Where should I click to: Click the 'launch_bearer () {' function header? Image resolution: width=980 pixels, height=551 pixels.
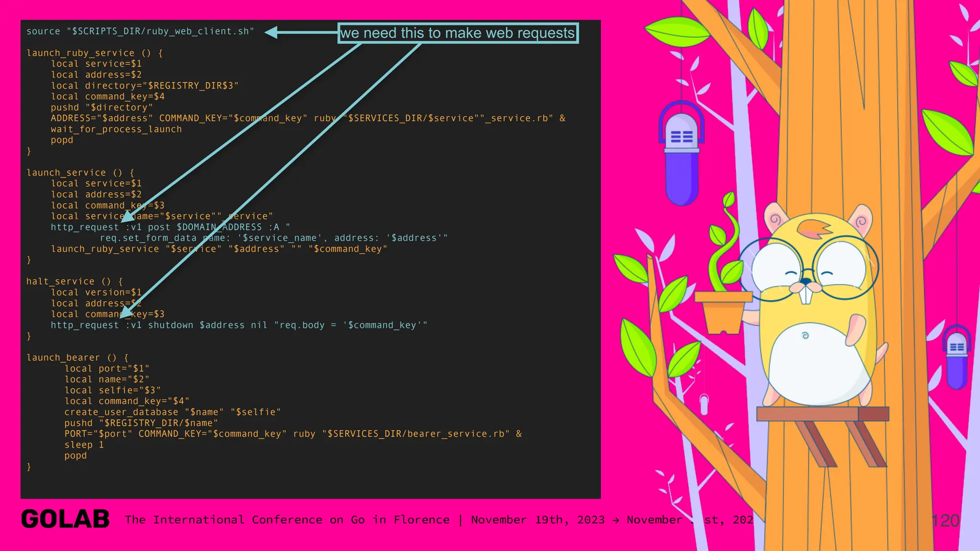click(x=78, y=358)
